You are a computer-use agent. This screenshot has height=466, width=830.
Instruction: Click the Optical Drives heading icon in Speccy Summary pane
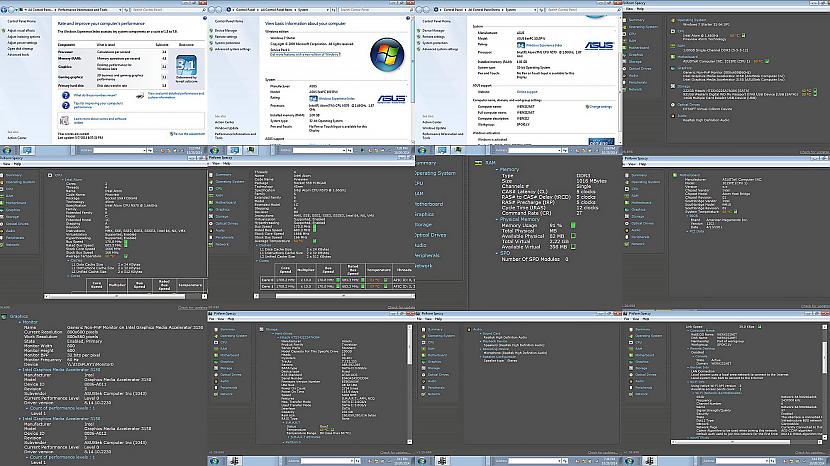tap(673, 105)
